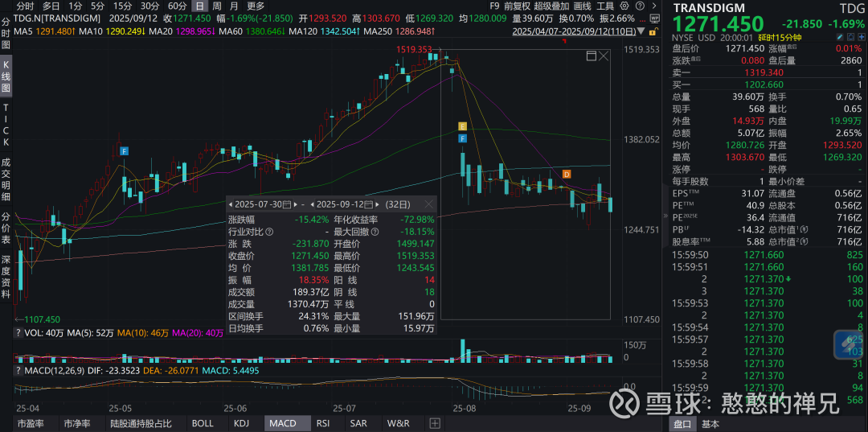
Task: Switch indicator to SAR
Action: (358, 424)
